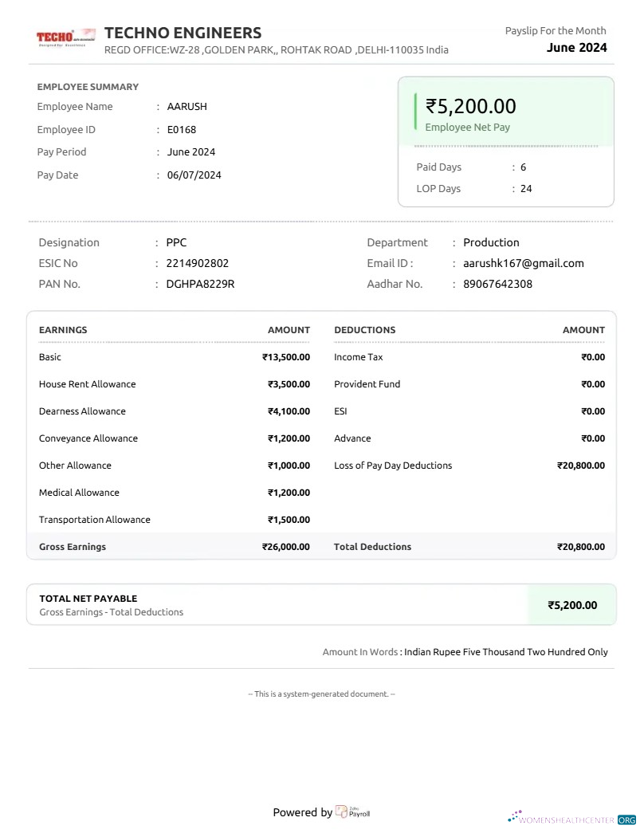Expand the EMPLOYEE SUMMARY section

click(88, 86)
